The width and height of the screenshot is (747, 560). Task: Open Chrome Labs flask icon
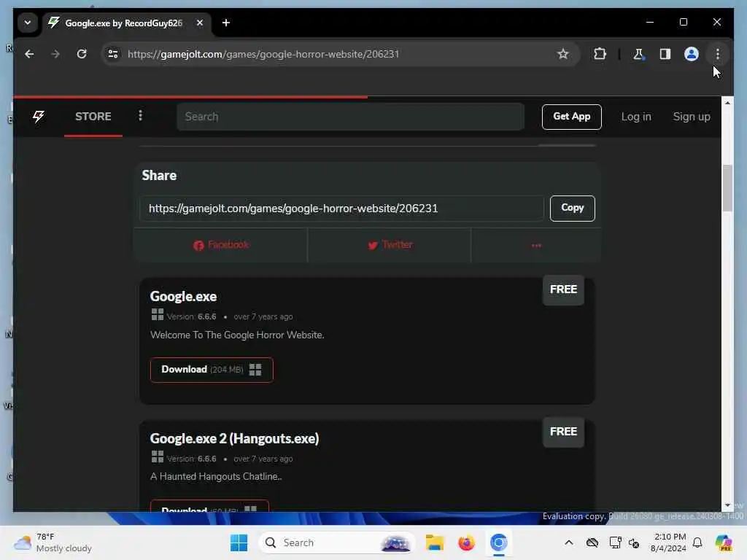(x=639, y=54)
